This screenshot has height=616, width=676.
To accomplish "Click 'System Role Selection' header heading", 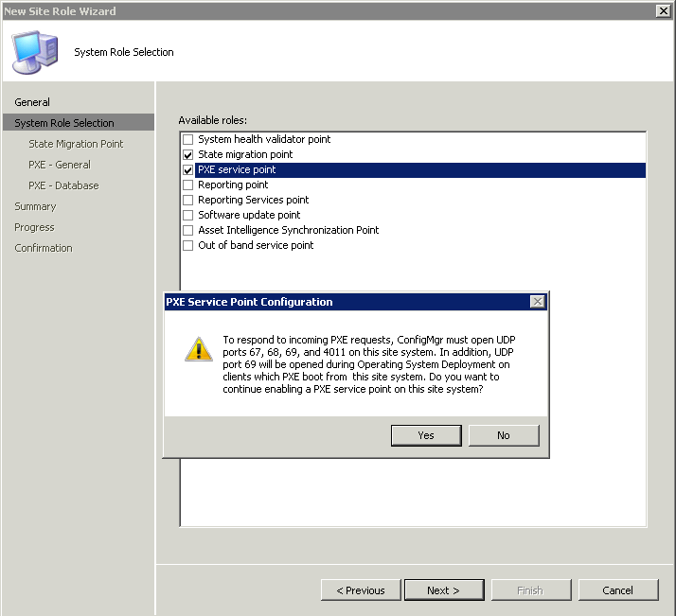I will click(124, 52).
